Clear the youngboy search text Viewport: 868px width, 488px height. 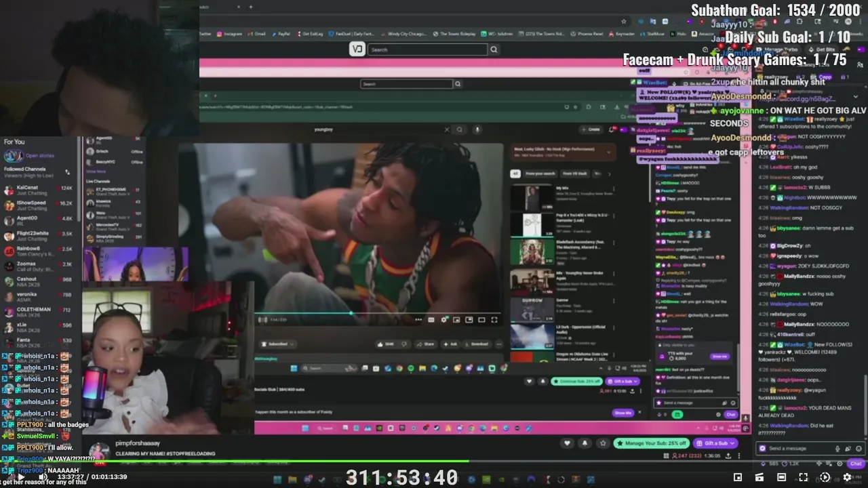[x=446, y=129]
